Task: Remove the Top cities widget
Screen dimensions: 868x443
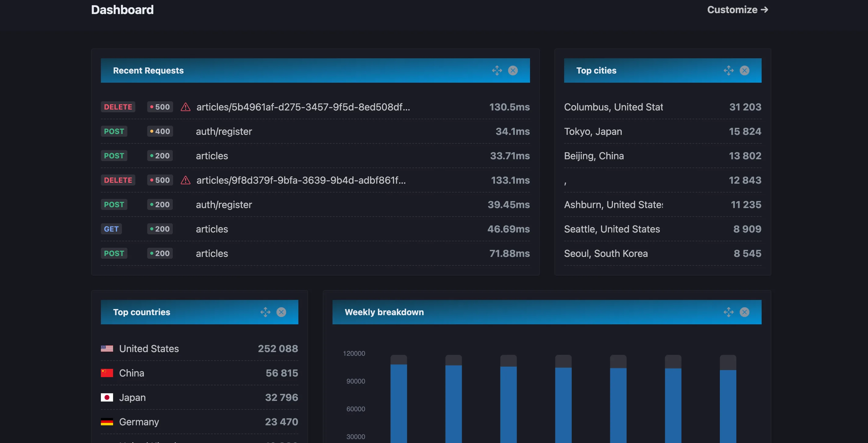Action: pyautogui.click(x=744, y=70)
